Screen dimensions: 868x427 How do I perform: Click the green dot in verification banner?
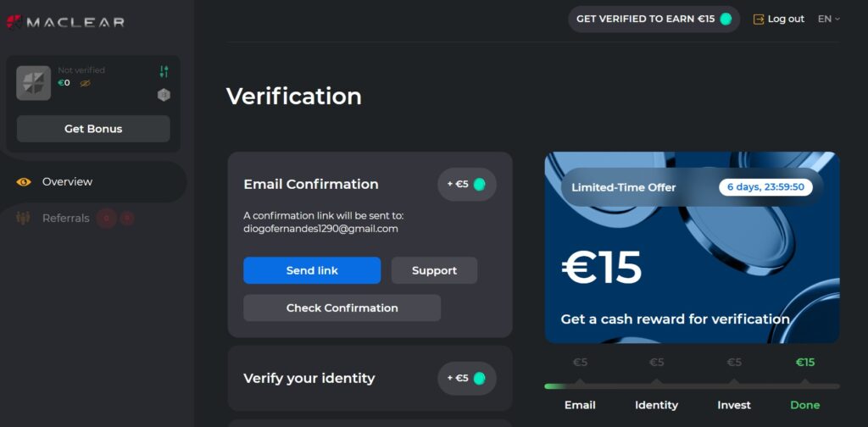tap(726, 19)
